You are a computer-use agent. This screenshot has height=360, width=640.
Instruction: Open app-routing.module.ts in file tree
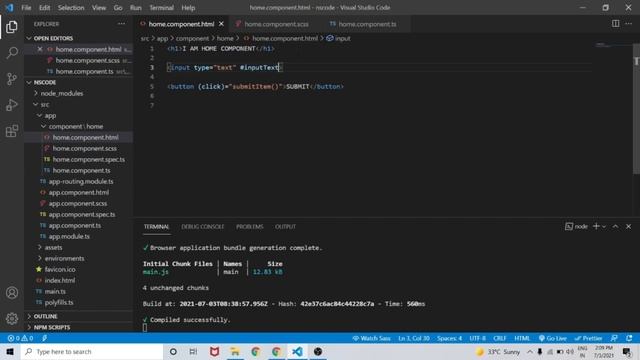tap(81, 182)
